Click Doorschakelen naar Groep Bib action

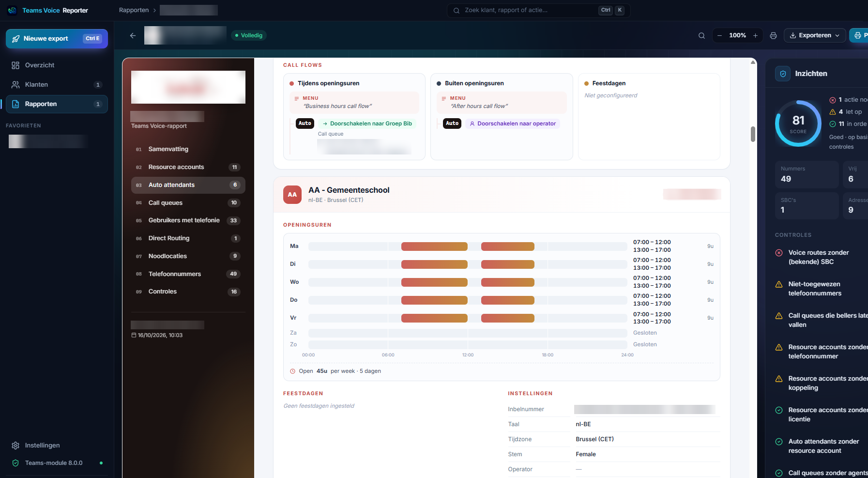pos(367,123)
